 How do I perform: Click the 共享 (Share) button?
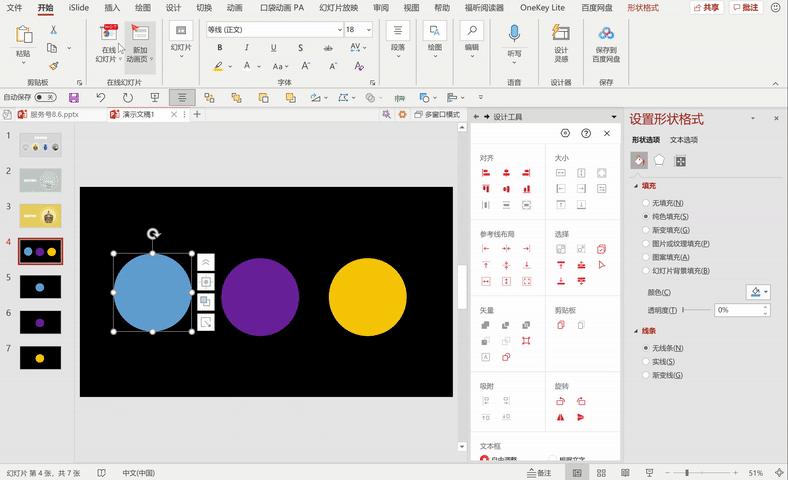(x=706, y=8)
